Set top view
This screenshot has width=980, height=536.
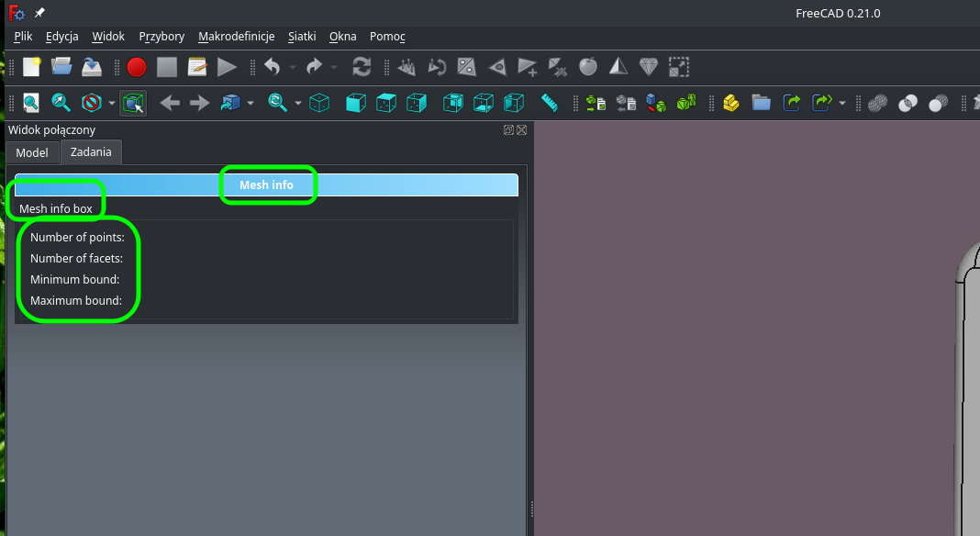pos(386,103)
